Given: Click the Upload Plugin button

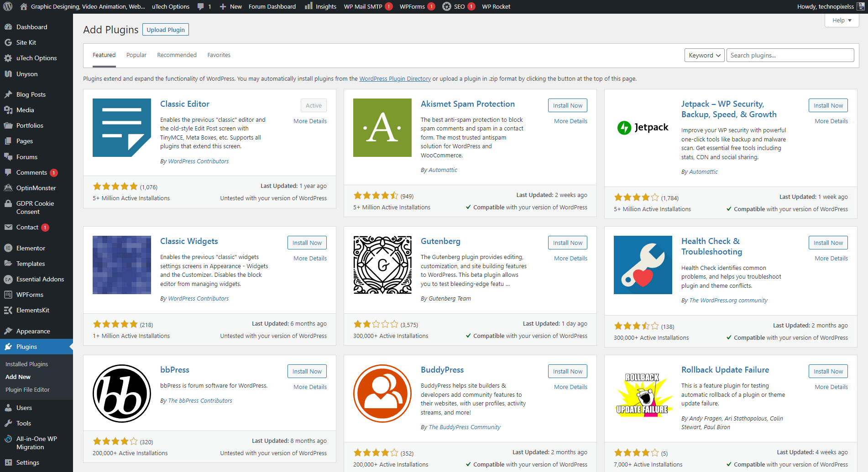Looking at the screenshot, I should 166,30.
